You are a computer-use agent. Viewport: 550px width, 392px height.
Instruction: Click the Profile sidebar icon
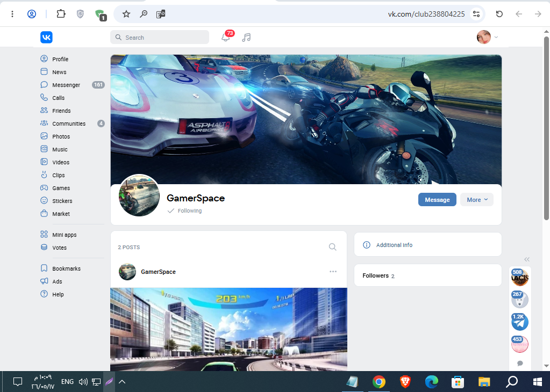(x=44, y=59)
